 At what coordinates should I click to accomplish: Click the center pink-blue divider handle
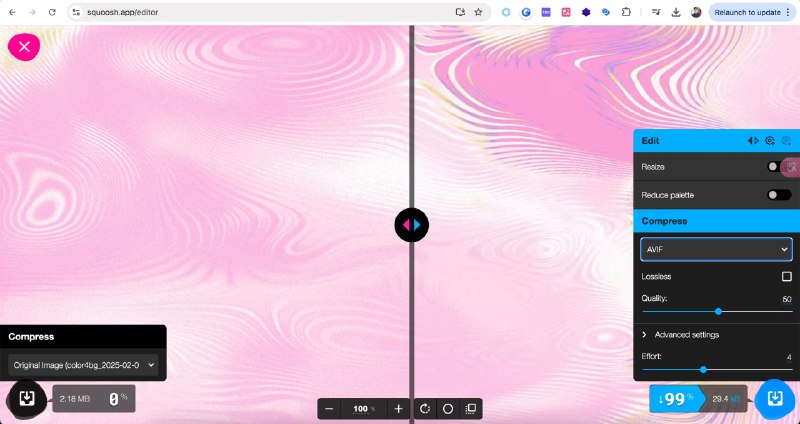coord(412,225)
